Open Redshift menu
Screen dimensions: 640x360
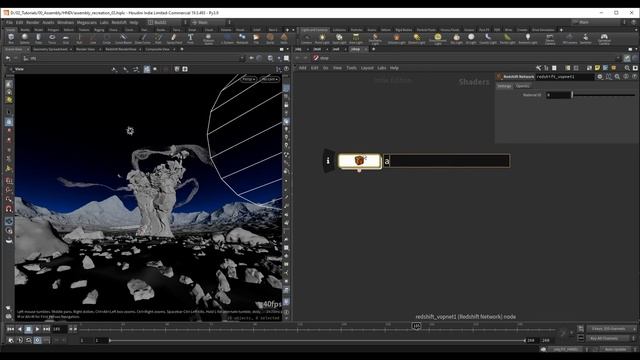click(x=119, y=22)
